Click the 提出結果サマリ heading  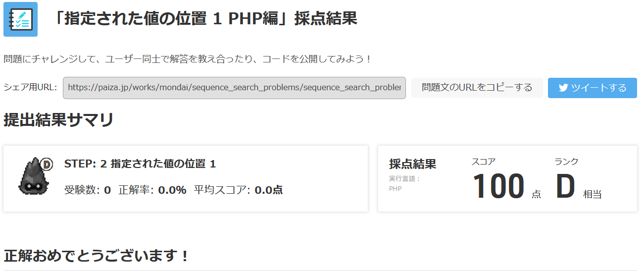[58, 120]
